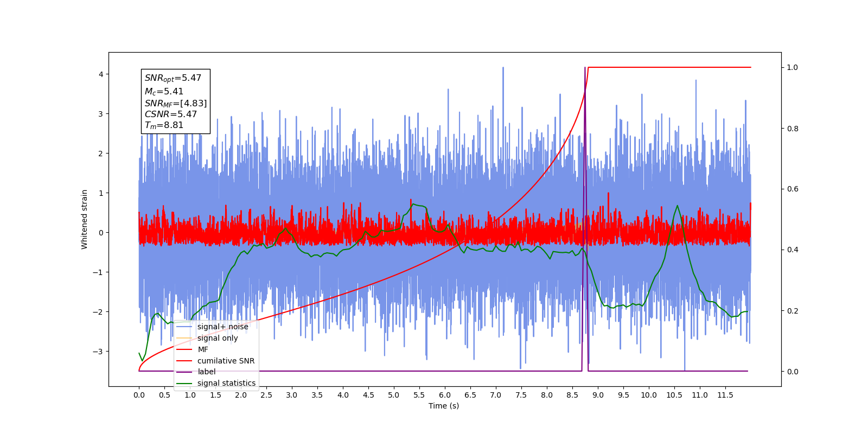This screenshot has width=868, height=434.
Task: Click the SNRMF=[4.83] annotation text
Action: [176, 103]
